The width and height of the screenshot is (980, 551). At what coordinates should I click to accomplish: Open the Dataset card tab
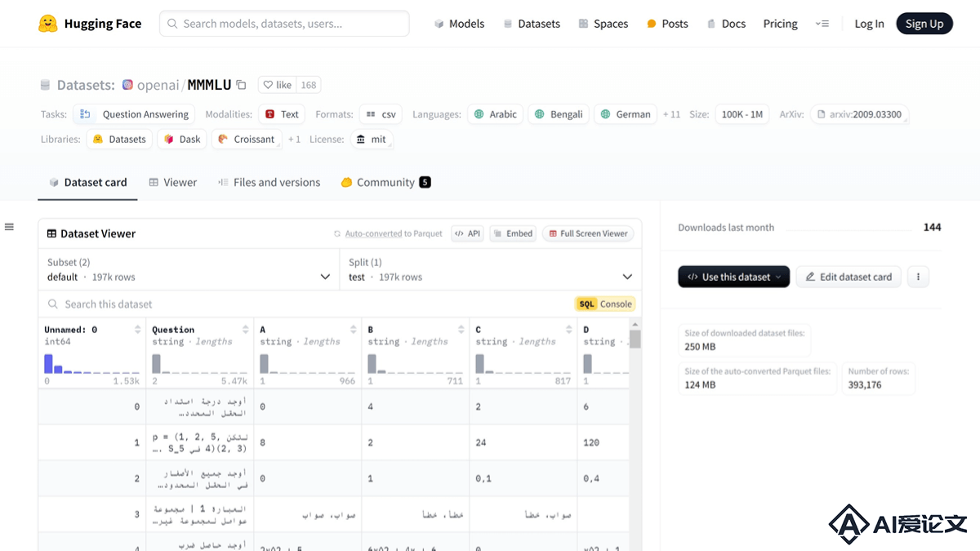pos(88,183)
